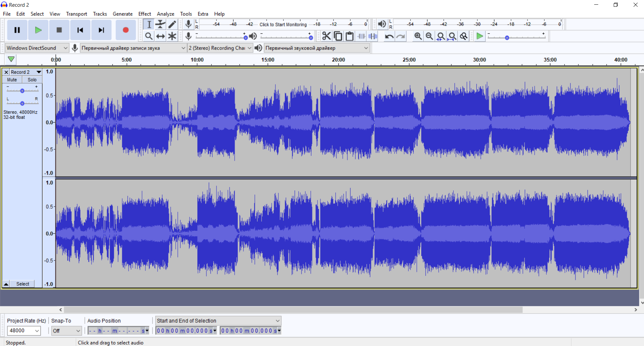Click Trim audio outside selection icon
The height and width of the screenshot is (346, 644).
(x=361, y=36)
